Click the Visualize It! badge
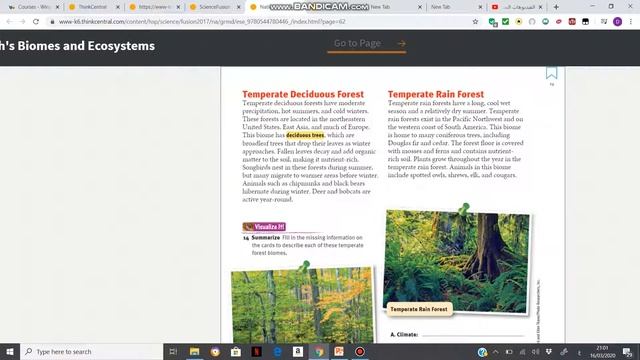Image resolution: width=640 pixels, height=360 pixels. (x=264, y=227)
